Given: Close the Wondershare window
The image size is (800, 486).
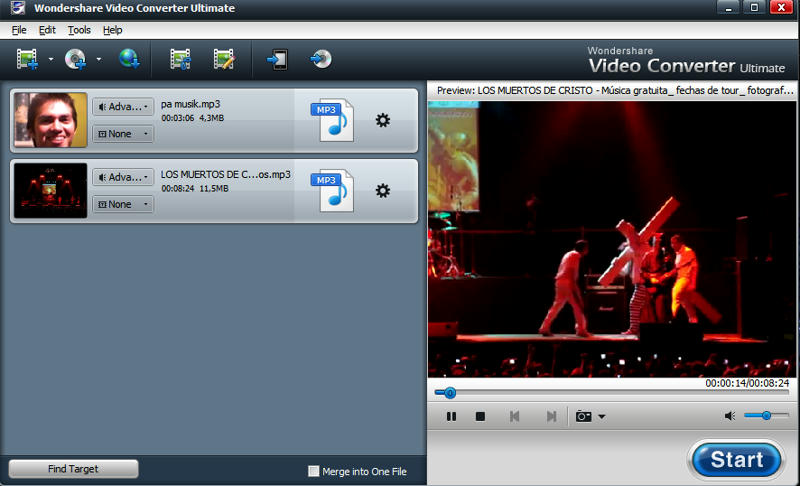Looking at the screenshot, I should coord(781,8).
